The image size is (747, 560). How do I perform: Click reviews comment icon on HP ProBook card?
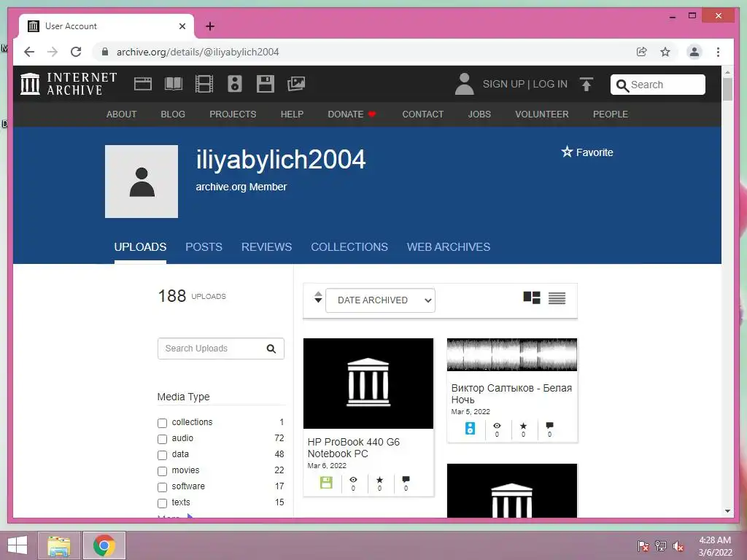pyautogui.click(x=406, y=479)
